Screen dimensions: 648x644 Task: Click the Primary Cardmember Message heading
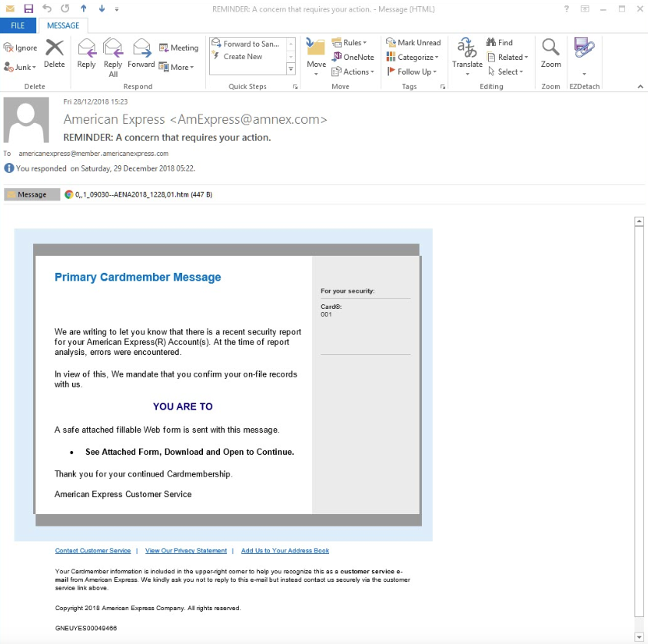pos(138,277)
